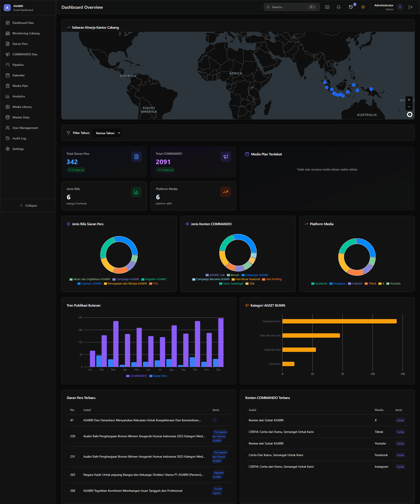Go to Siaran Pers menu
This screenshot has height=504, width=420.
click(x=28, y=44)
